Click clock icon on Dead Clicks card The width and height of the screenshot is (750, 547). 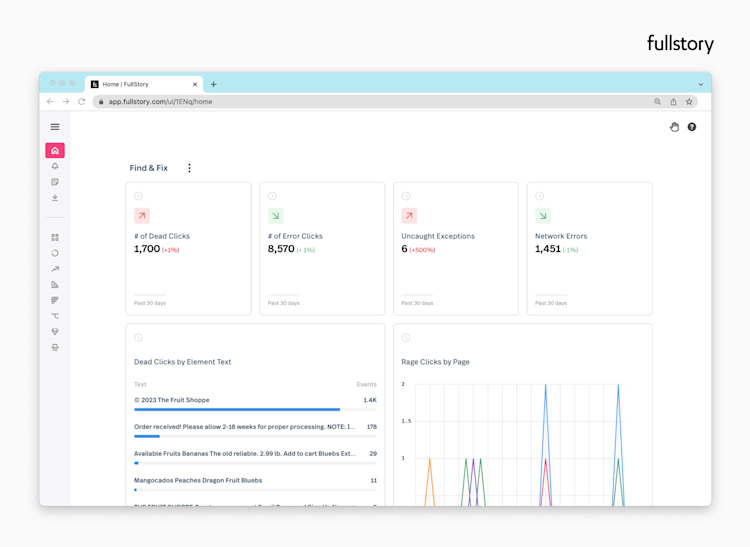(139, 196)
